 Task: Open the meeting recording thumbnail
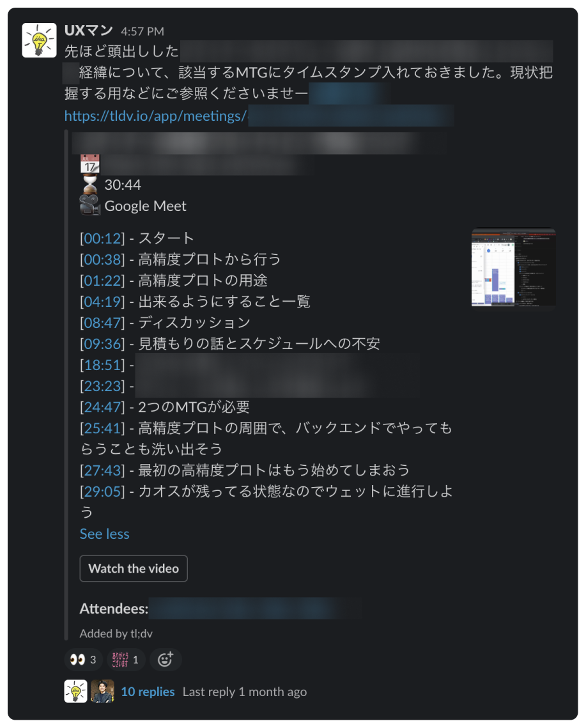[x=514, y=267]
